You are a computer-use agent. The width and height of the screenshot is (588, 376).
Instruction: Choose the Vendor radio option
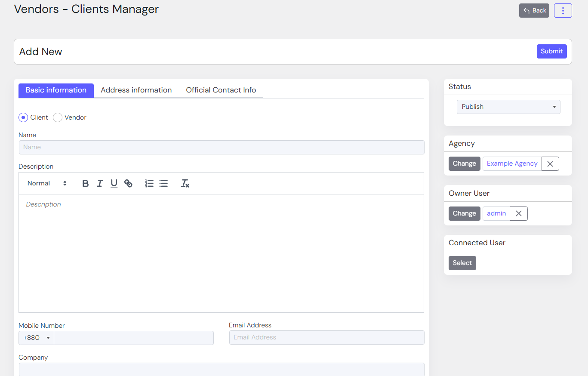point(58,117)
